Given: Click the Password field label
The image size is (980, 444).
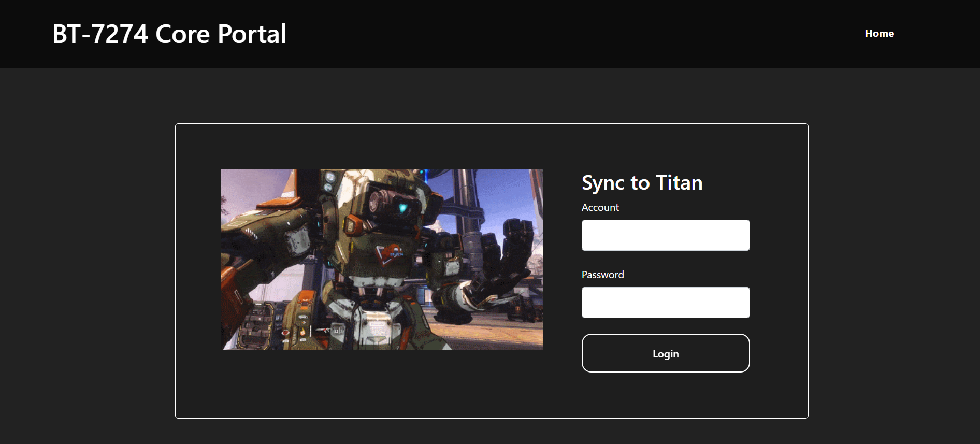Looking at the screenshot, I should click(602, 275).
